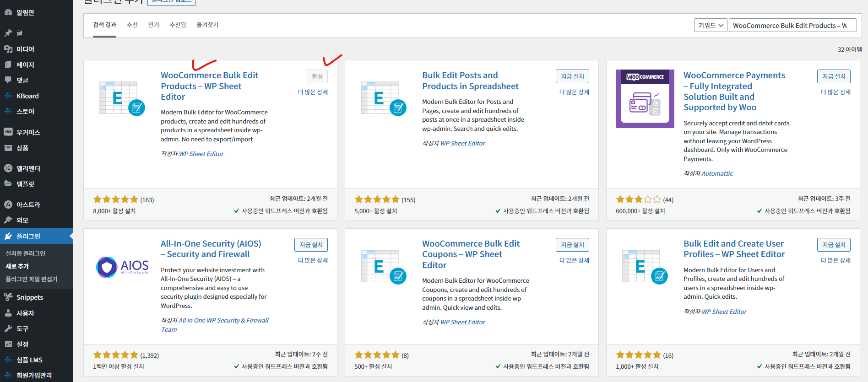Install Bulk Edit Posts and Products plugin
Image resolution: width=868 pixels, height=382 pixels.
(572, 76)
